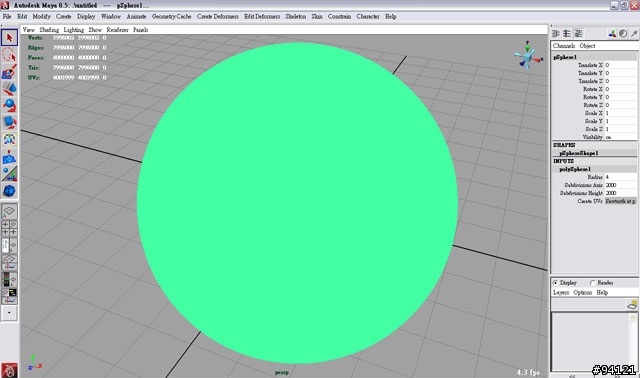Select the Persp/Hypergraph layout icon
The width and height of the screenshot is (640, 378).
9,296
